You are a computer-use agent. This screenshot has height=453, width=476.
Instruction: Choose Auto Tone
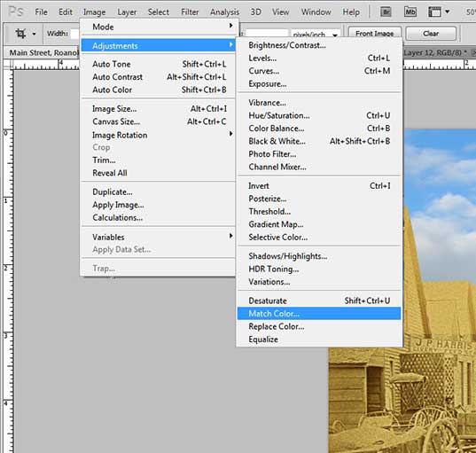(x=158, y=64)
